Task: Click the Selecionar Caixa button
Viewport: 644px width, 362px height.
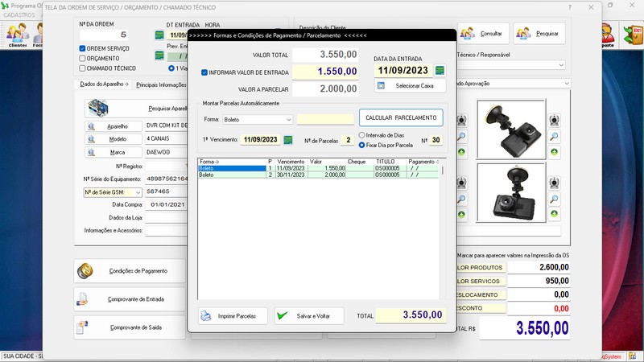Action: point(410,85)
